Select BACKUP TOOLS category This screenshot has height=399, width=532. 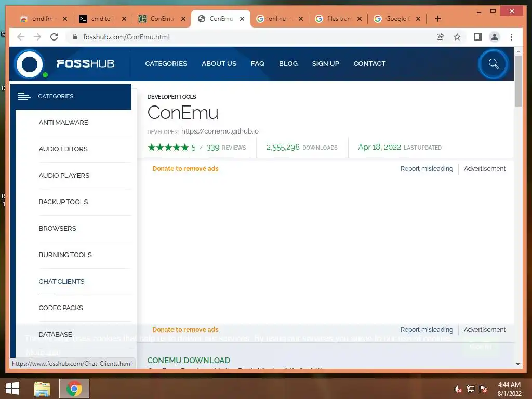[63, 202]
